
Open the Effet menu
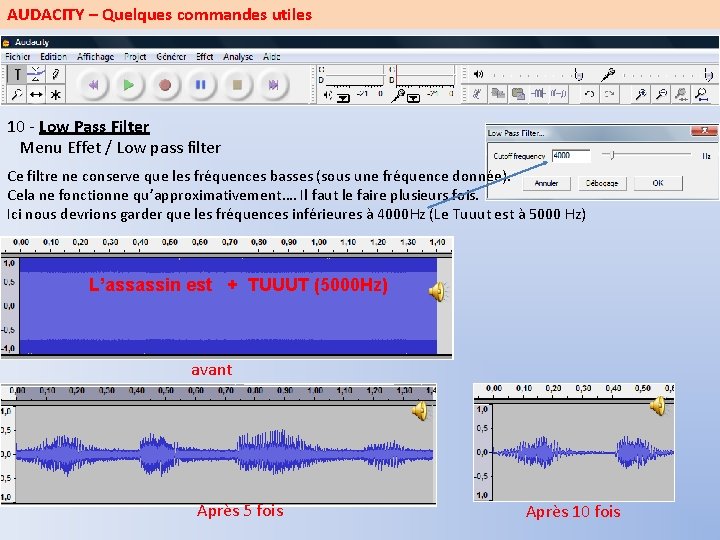tap(204, 56)
